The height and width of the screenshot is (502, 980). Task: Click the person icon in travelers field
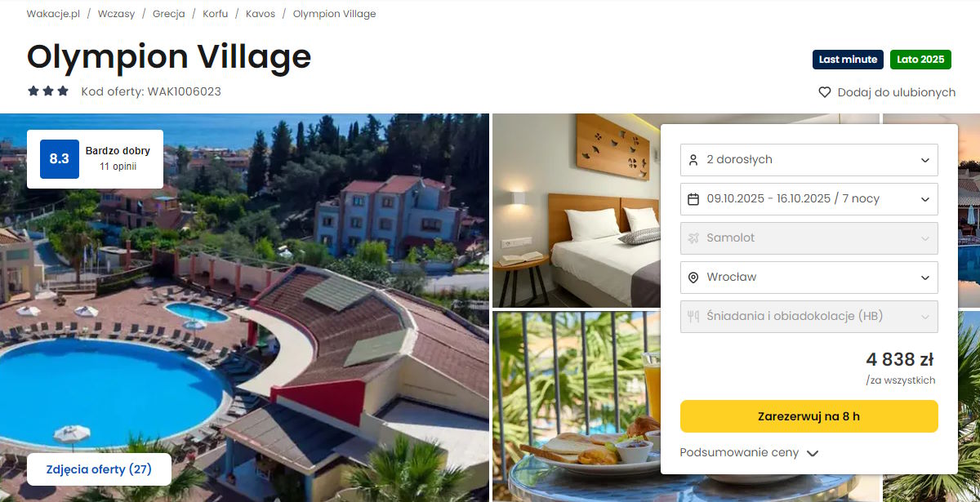click(693, 160)
